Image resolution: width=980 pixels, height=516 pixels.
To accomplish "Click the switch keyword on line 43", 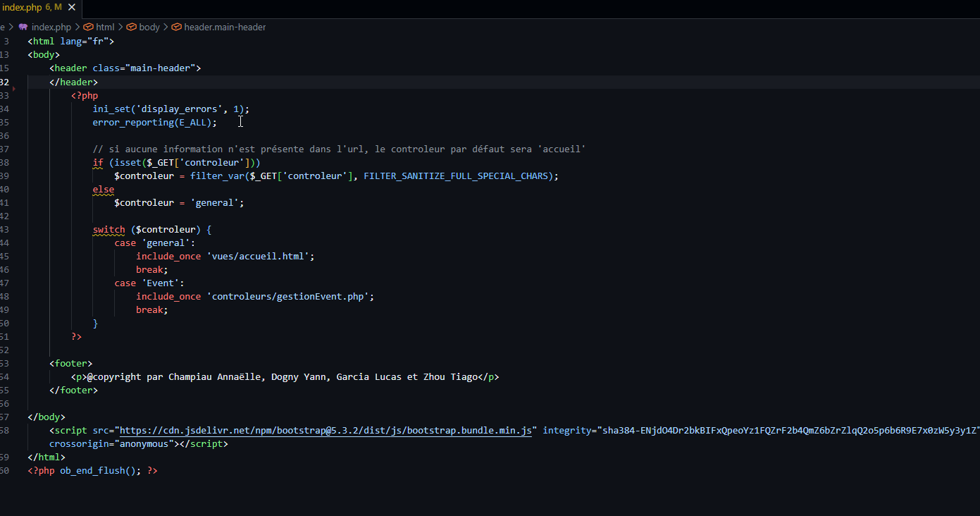I will tap(108, 229).
